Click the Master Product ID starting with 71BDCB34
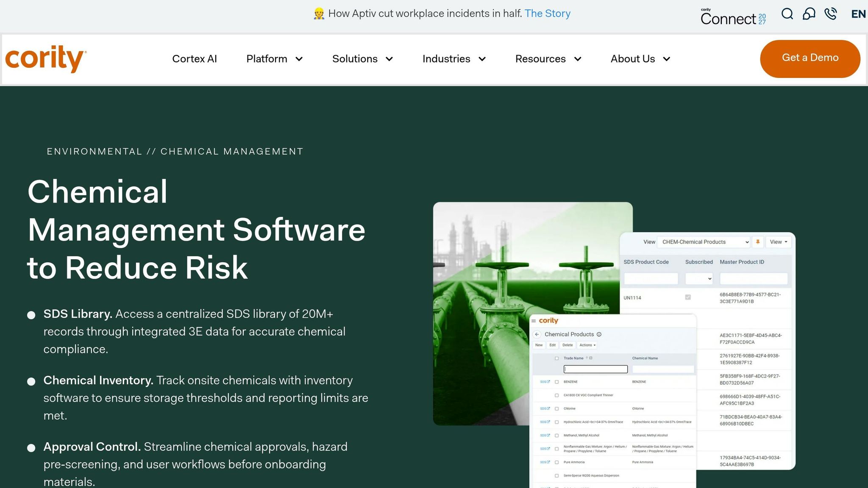The width and height of the screenshot is (868, 488). coord(751,420)
